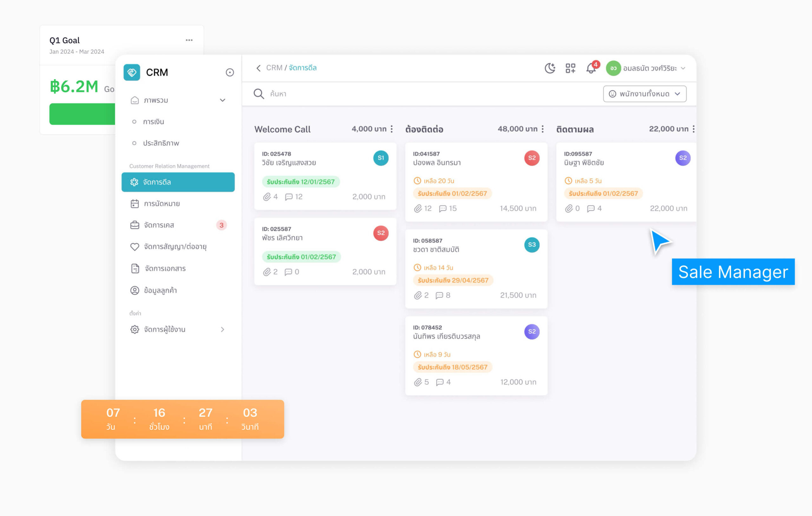Click the clock icon เหลือ 9 วัน

[417, 355]
